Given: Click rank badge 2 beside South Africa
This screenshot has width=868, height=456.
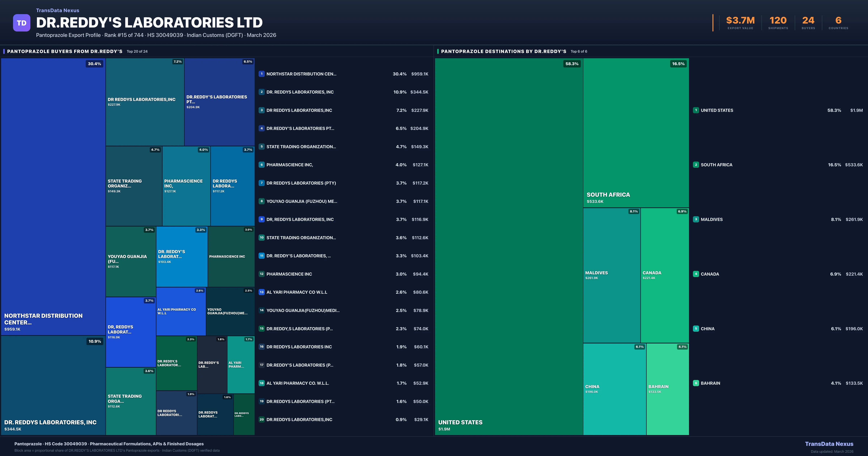Looking at the screenshot, I should coord(696,165).
